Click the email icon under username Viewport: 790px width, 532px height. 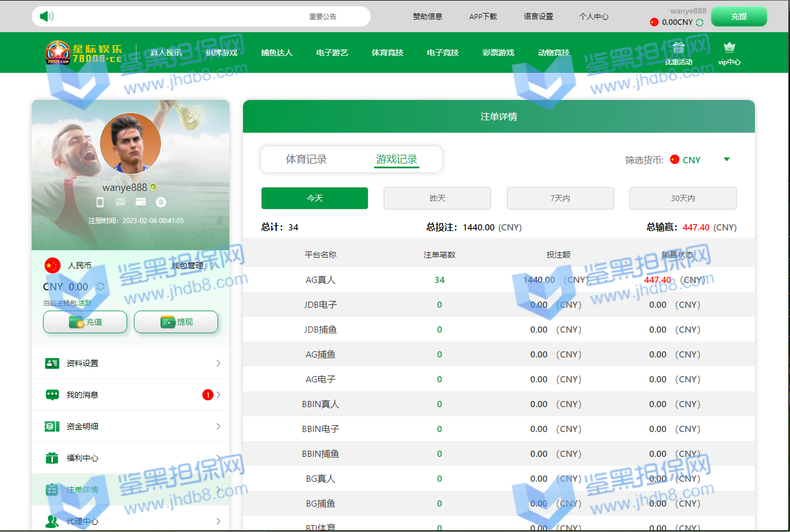point(120,202)
